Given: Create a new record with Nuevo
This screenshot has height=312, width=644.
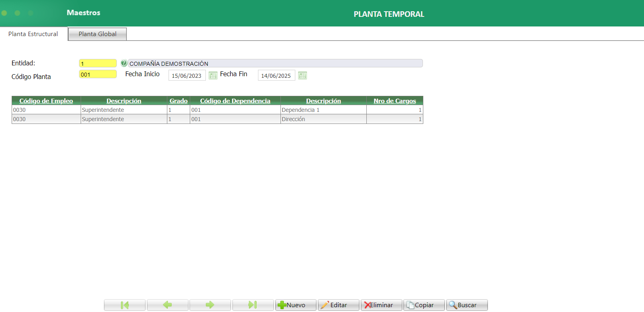Looking at the screenshot, I should [x=296, y=305].
